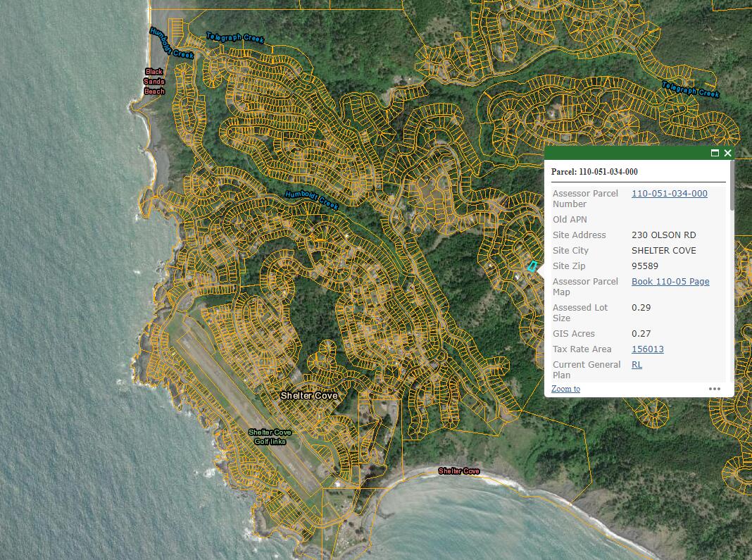Click the Black Sands Beach label
The width and height of the screenshot is (752, 560).
point(154,82)
